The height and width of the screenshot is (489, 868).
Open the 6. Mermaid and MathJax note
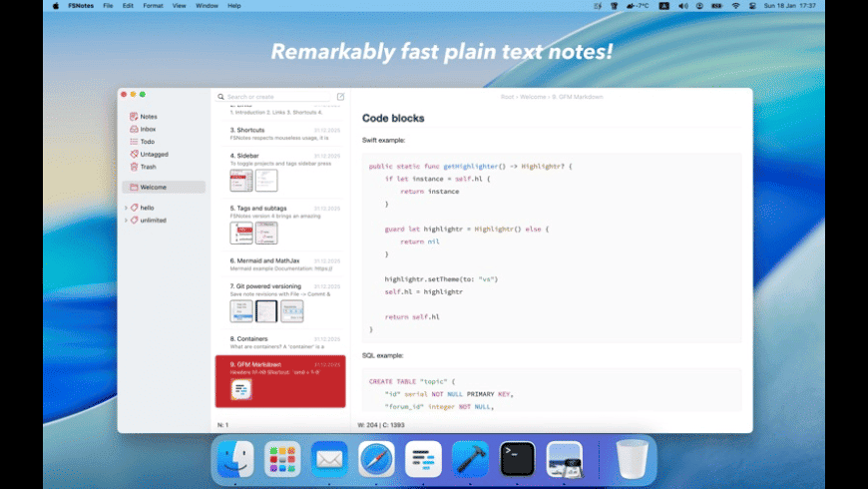pyautogui.click(x=280, y=264)
